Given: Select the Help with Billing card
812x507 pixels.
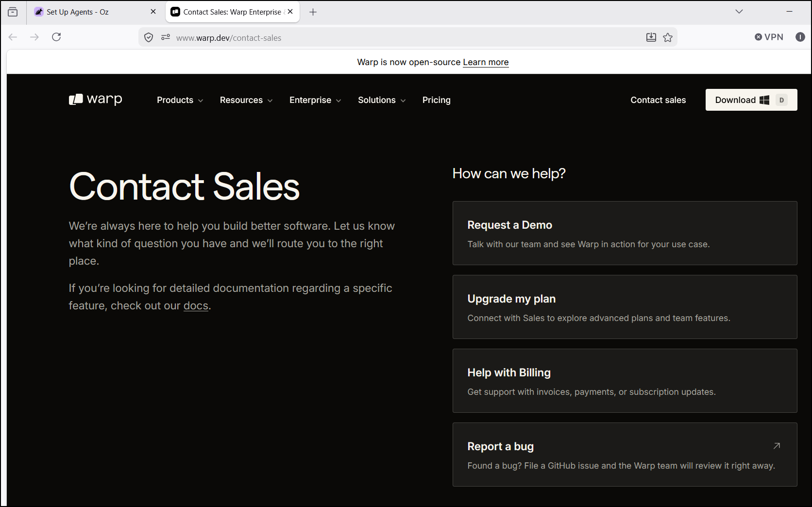Looking at the screenshot, I should (625, 381).
